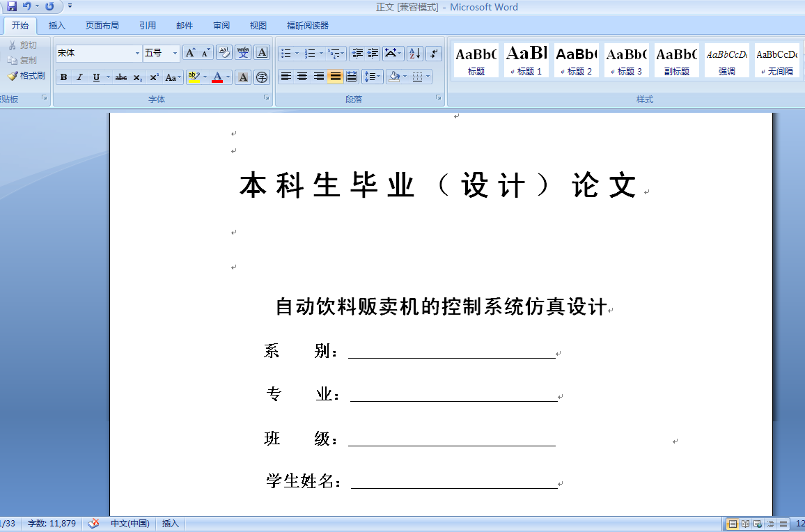Viewport: 805px width, 532px height.
Task: Open the numbering list dropdown arrow
Action: coord(322,53)
